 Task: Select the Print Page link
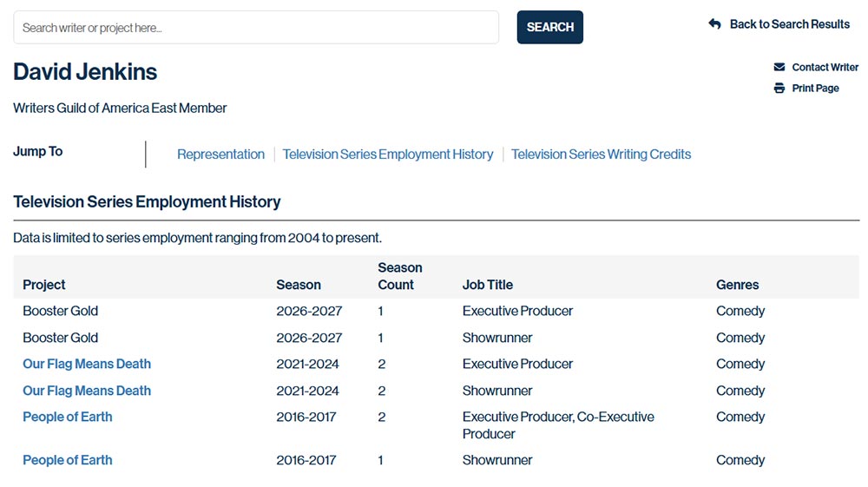tap(815, 88)
